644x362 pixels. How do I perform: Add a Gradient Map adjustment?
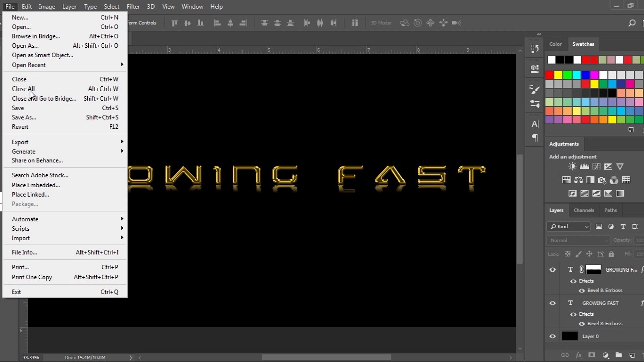(x=620, y=193)
